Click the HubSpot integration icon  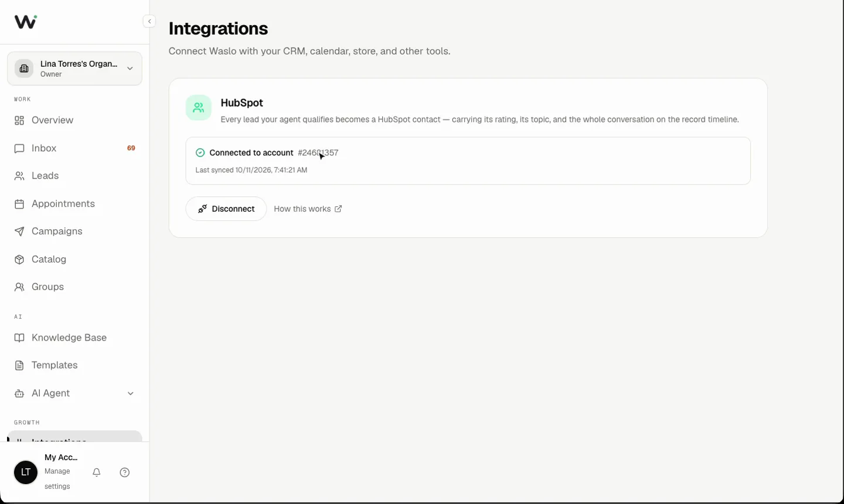coord(199,108)
